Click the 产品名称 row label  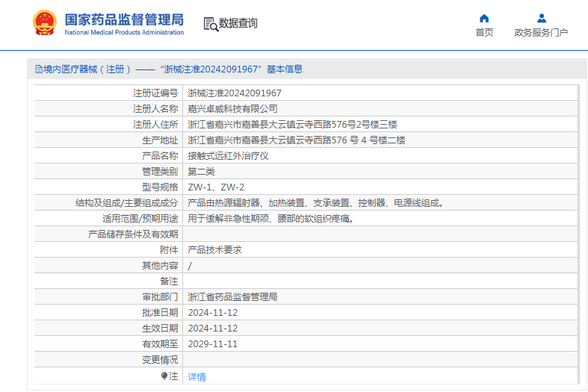point(160,156)
